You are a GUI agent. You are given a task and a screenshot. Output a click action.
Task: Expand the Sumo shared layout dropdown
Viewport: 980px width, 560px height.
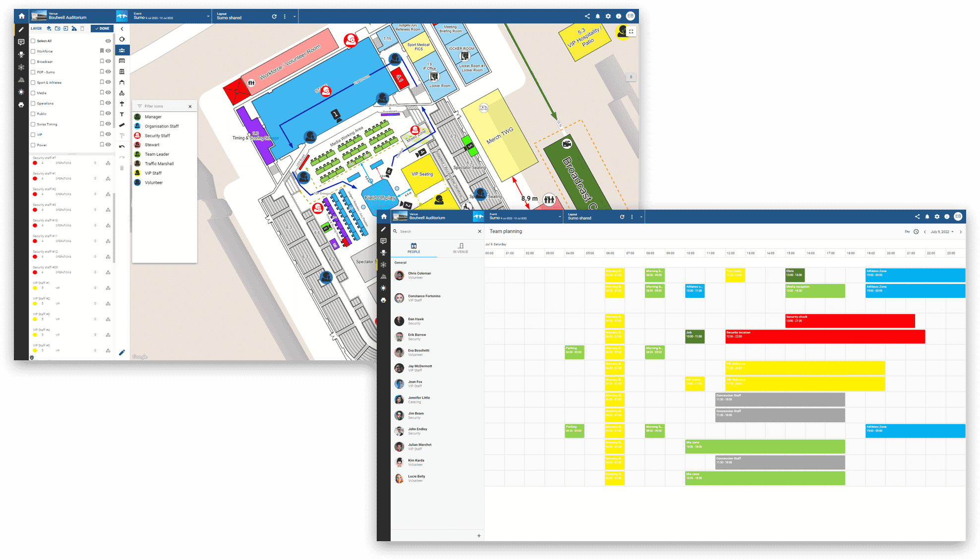click(x=296, y=16)
